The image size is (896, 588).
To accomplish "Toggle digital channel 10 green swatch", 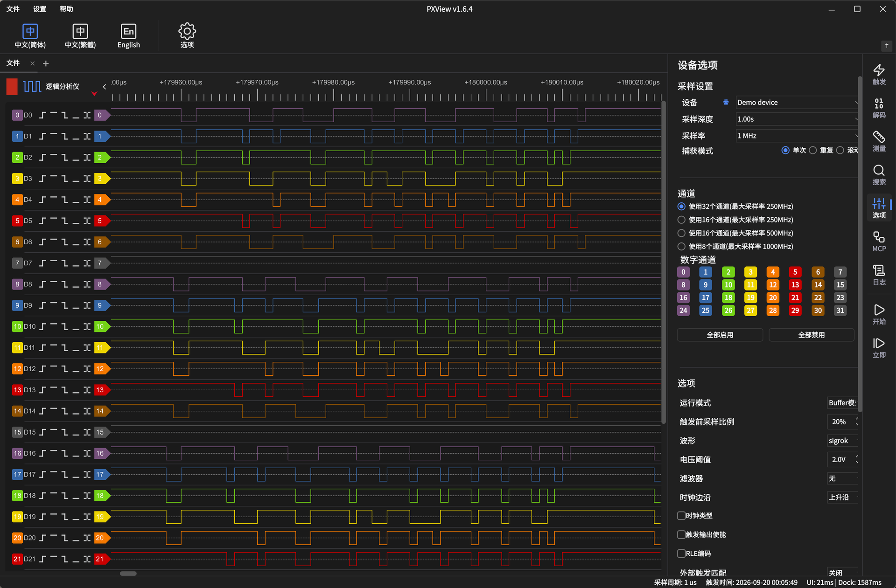I will pos(728,285).
